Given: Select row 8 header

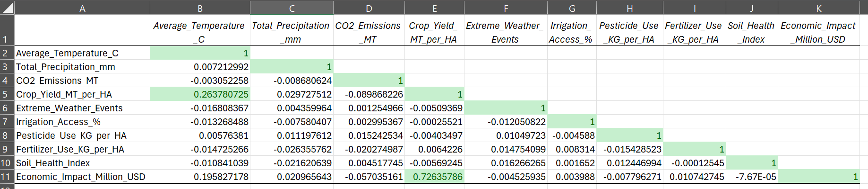Looking at the screenshot, I should [7, 135].
